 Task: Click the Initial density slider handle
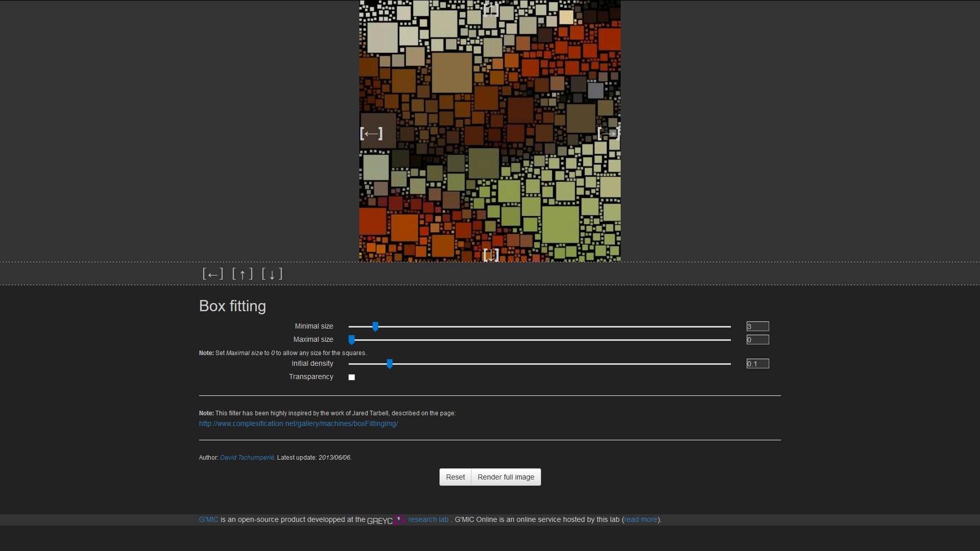(389, 364)
